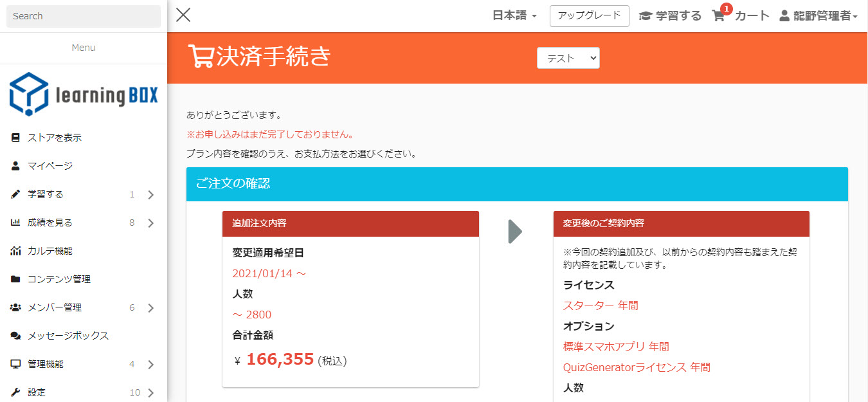Open the 日本語 language dropdown
Viewport: 868px width, 402px height.
tap(514, 16)
